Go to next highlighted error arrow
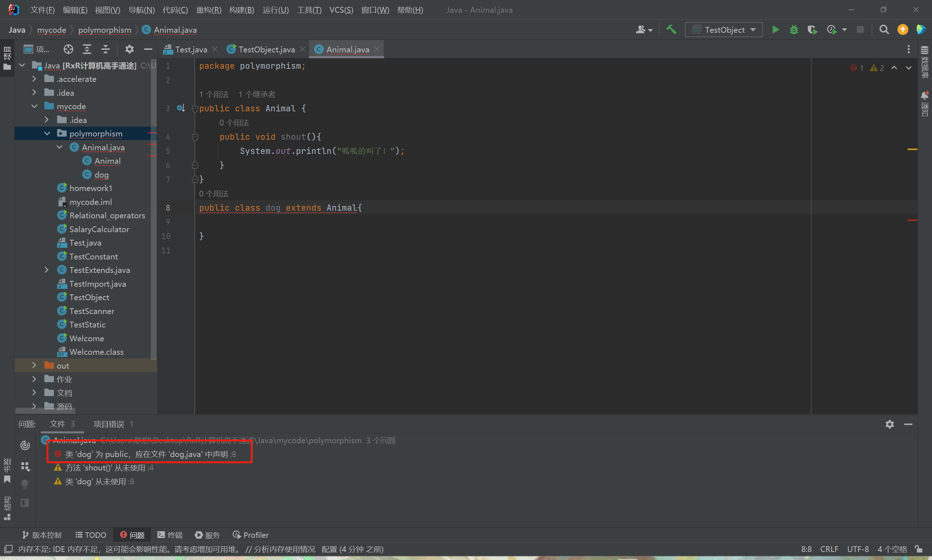Viewport: 932px width, 560px height. (909, 68)
